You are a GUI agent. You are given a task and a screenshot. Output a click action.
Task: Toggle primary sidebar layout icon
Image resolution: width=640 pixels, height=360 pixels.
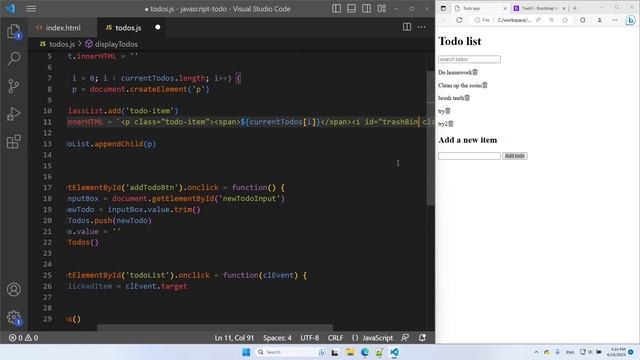pos(336,9)
